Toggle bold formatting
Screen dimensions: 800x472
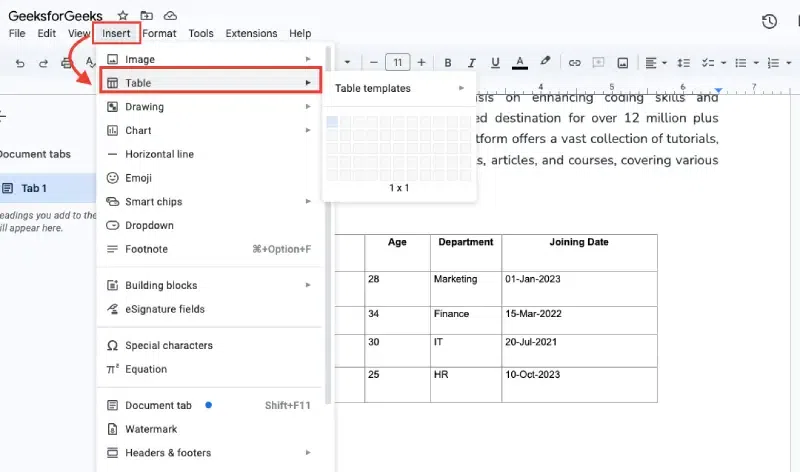click(x=447, y=63)
